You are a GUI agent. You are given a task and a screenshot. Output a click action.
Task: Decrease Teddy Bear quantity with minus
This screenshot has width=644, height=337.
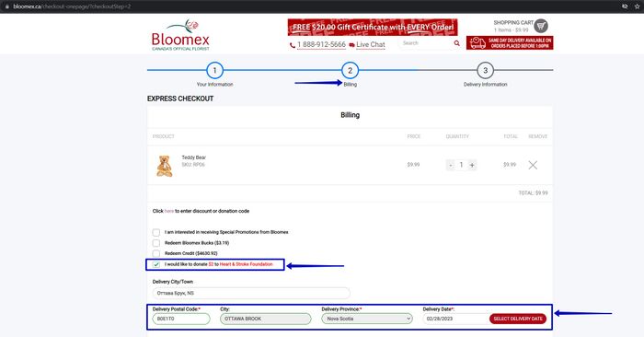(451, 165)
